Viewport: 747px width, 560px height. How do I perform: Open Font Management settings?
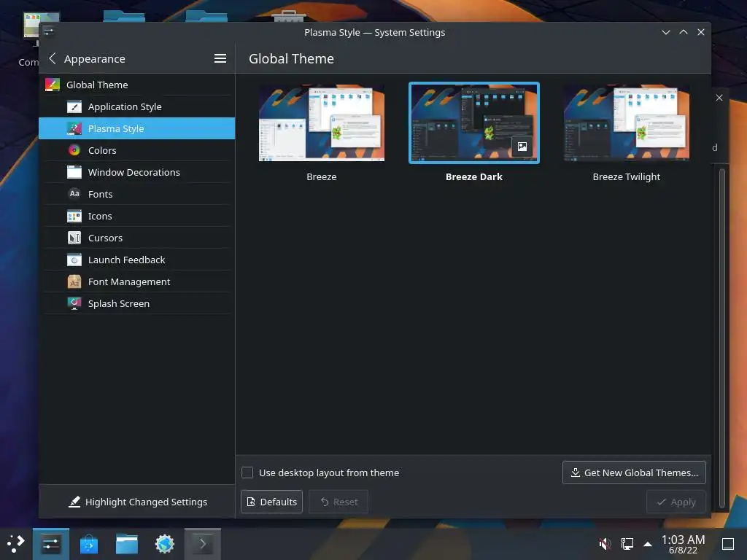(136, 281)
